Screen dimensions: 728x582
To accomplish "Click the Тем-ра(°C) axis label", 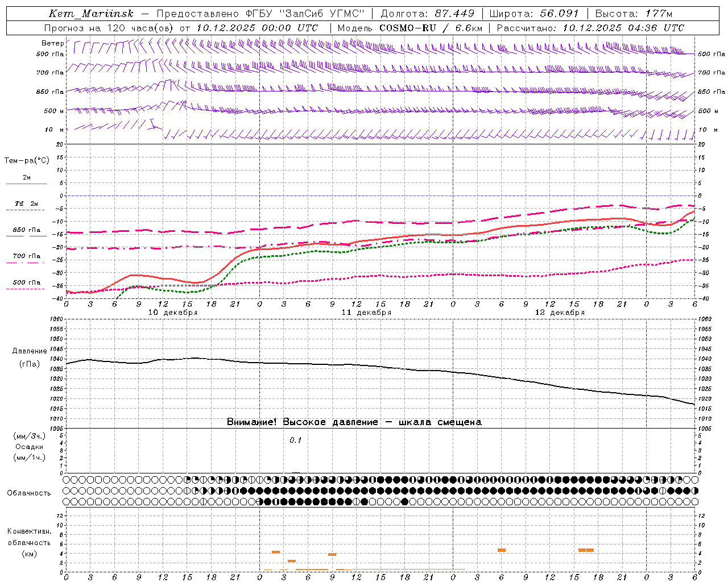I will pyautogui.click(x=27, y=161).
